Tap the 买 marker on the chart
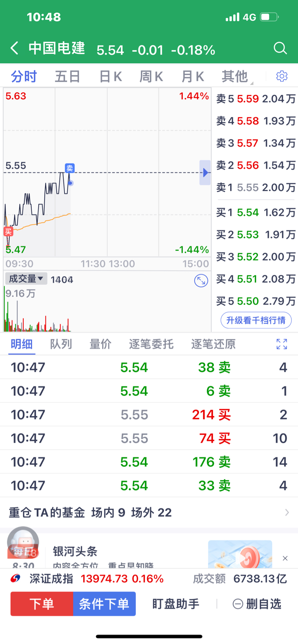This screenshot has width=298, height=644. point(8,232)
